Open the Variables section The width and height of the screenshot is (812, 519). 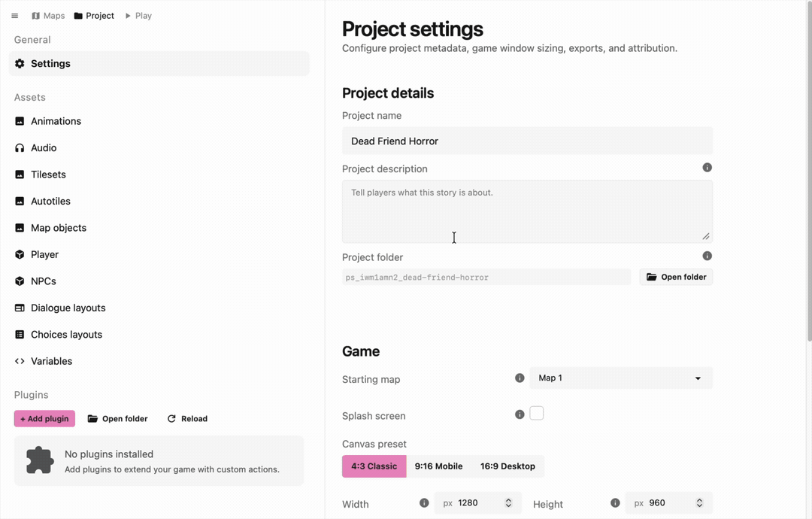[x=51, y=361]
